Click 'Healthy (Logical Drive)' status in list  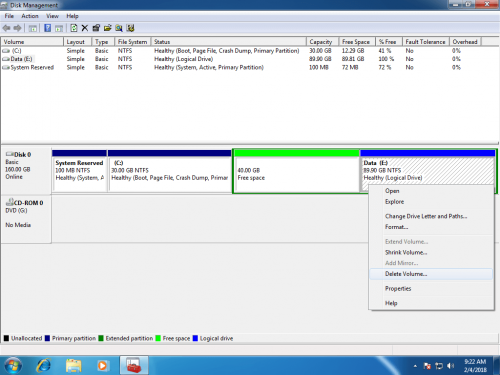click(x=183, y=59)
